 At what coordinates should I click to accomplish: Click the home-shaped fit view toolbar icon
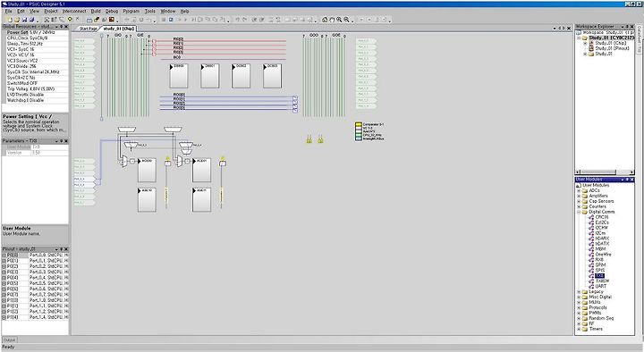[325, 20]
